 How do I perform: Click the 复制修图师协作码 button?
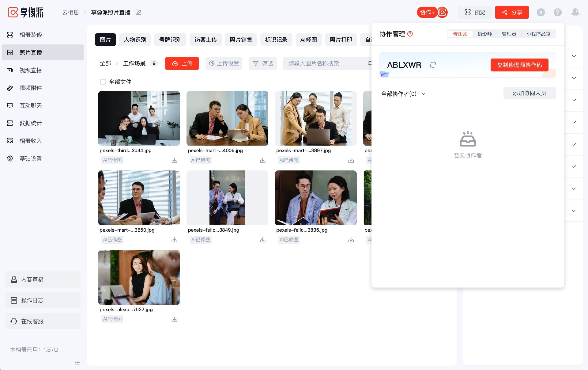[519, 65]
